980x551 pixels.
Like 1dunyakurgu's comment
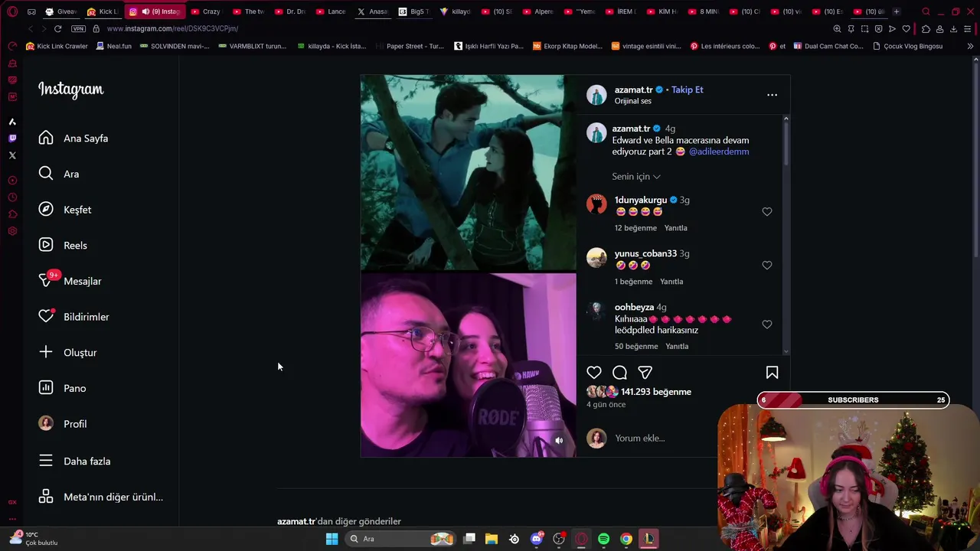coord(766,212)
